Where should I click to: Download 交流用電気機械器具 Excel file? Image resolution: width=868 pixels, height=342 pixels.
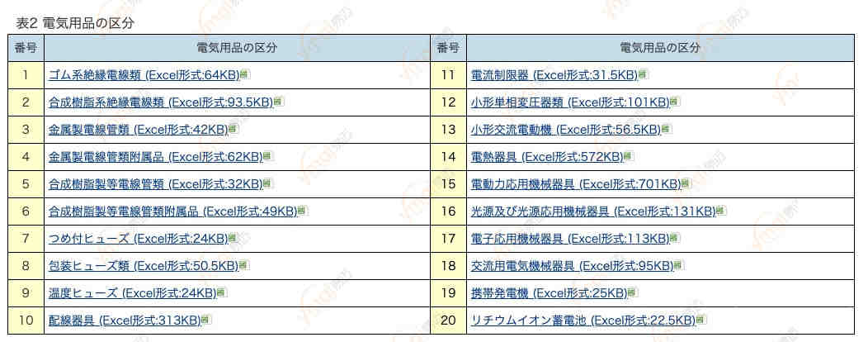573,265
